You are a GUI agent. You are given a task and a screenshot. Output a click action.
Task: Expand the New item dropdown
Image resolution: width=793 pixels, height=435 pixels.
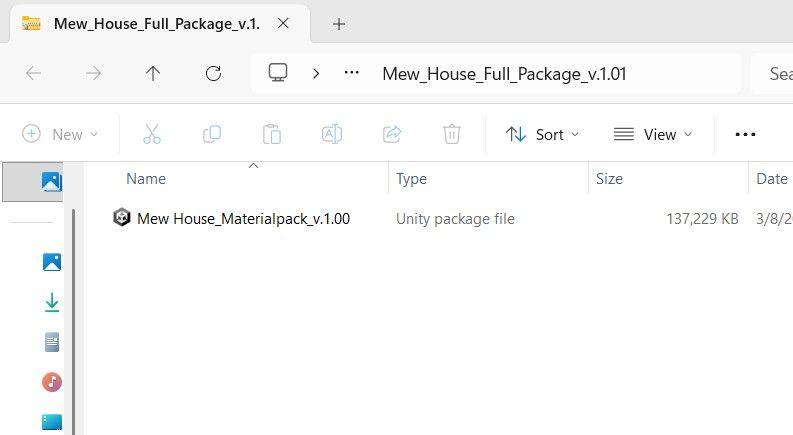[60, 135]
